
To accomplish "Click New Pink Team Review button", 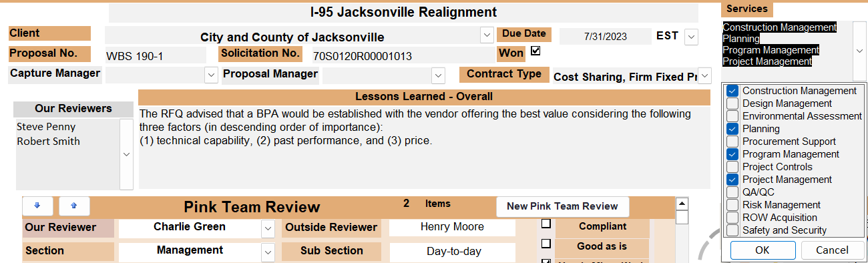I will tap(562, 206).
